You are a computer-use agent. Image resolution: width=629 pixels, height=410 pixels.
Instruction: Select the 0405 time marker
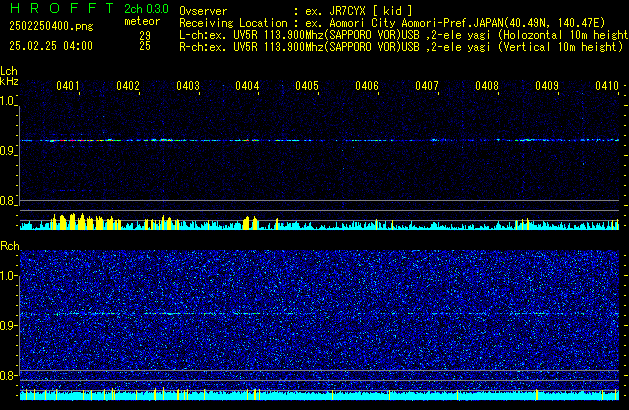[x=307, y=86]
